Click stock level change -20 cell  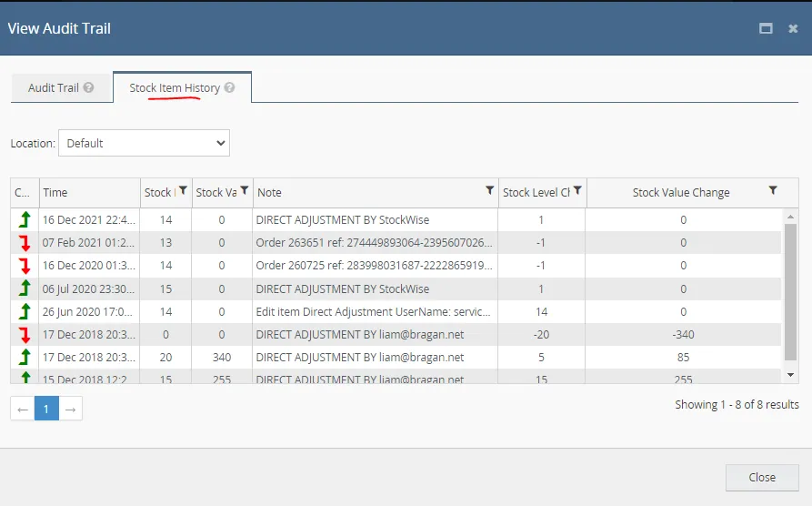pyautogui.click(x=541, y=334)
